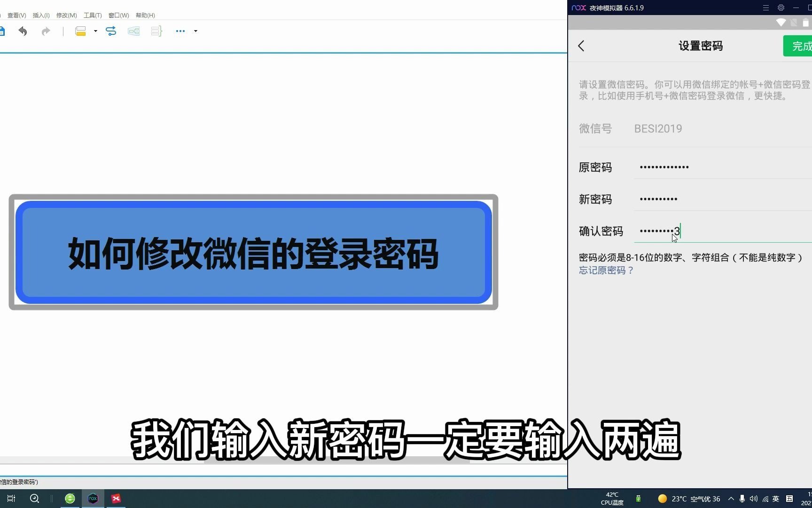The image size is (812, 508).
Task: Click the save icon in the toolbar
Action: click(2, 32)
